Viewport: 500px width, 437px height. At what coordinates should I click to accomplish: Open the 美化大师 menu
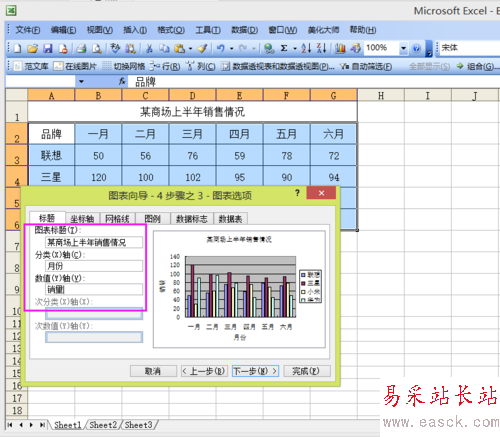pos(323,30)
